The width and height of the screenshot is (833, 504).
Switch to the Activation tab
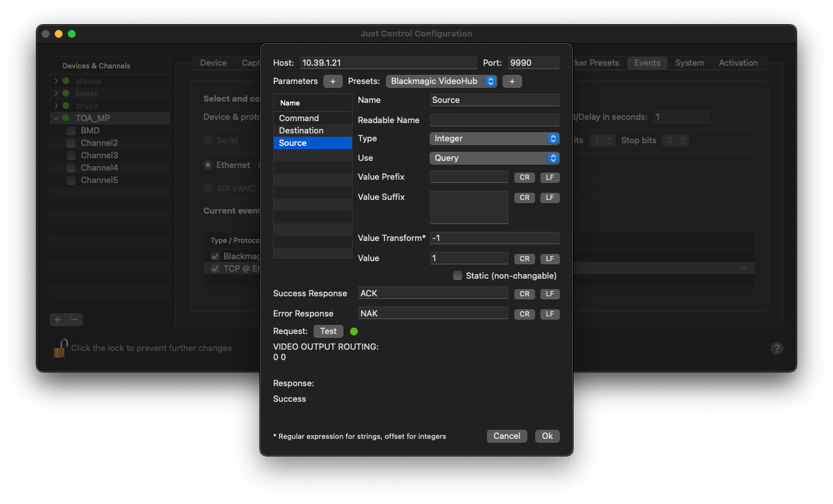[x=738, y=63]
